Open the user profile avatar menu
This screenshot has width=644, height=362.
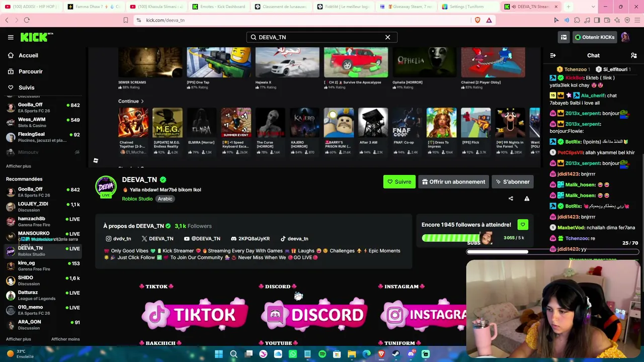(x=625, y=37)
